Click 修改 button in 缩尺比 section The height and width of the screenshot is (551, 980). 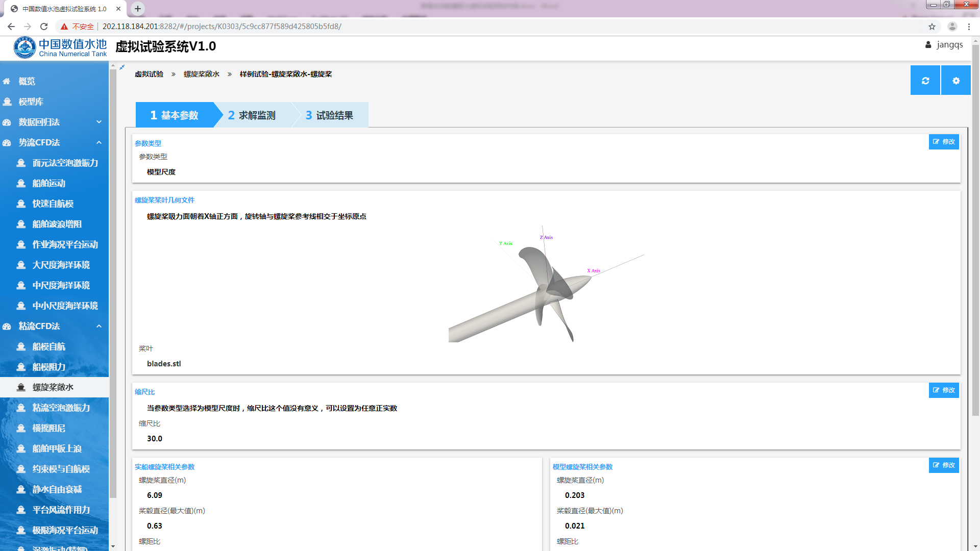click(943, 390)
